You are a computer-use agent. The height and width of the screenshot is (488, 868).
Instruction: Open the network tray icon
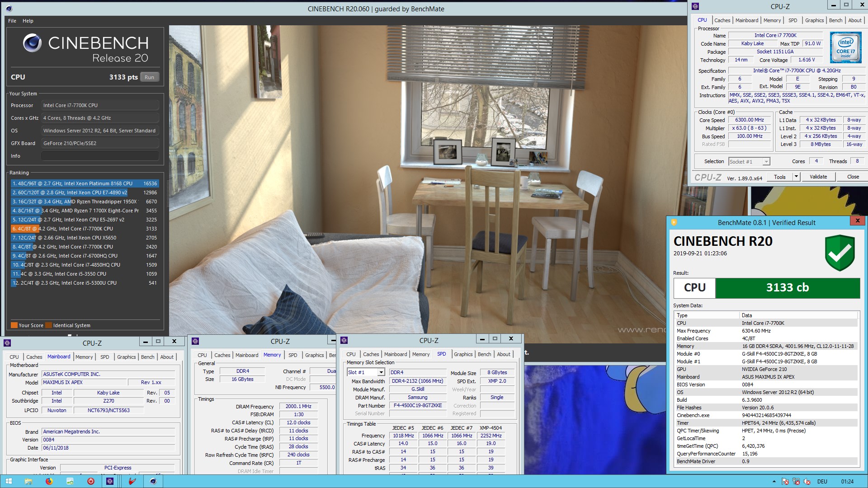796,482
